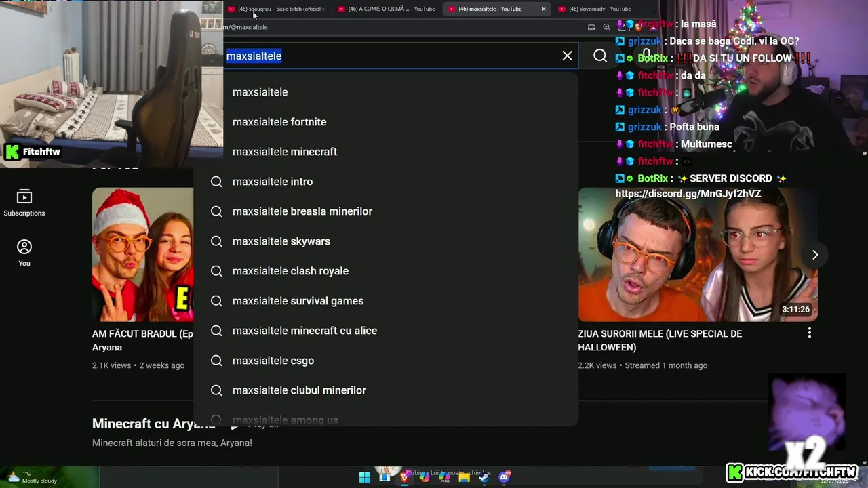Click 'ZIUA SURORII MELE (LIVE SPECIAL DE HALLOWEEN)' title
The height and width of the screenshot is (488, 868).
point(660,340)
